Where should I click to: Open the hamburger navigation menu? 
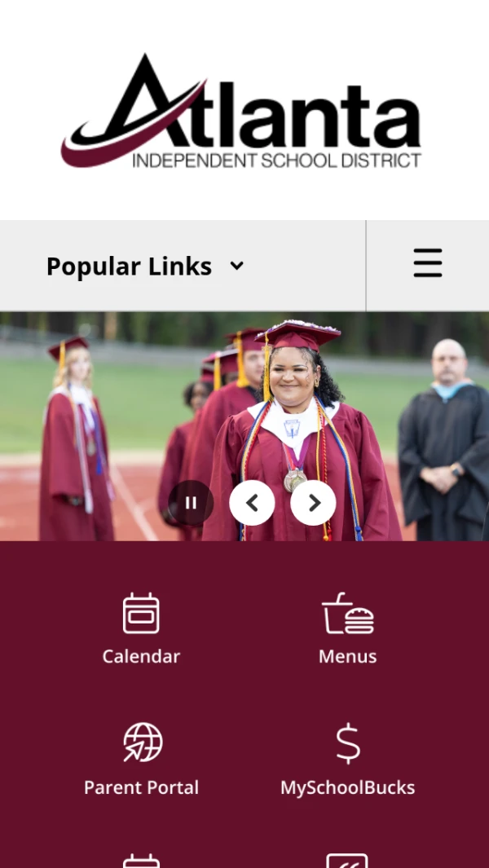click(428, 263)
